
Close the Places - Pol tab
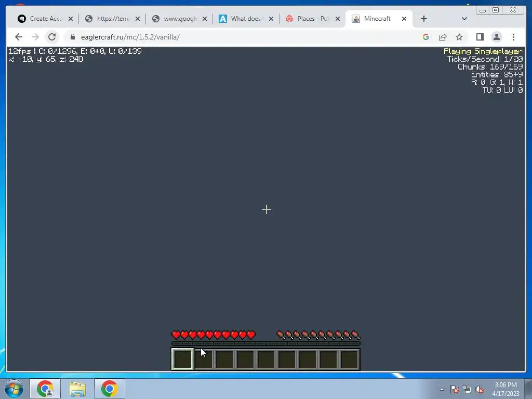point(338,19)
